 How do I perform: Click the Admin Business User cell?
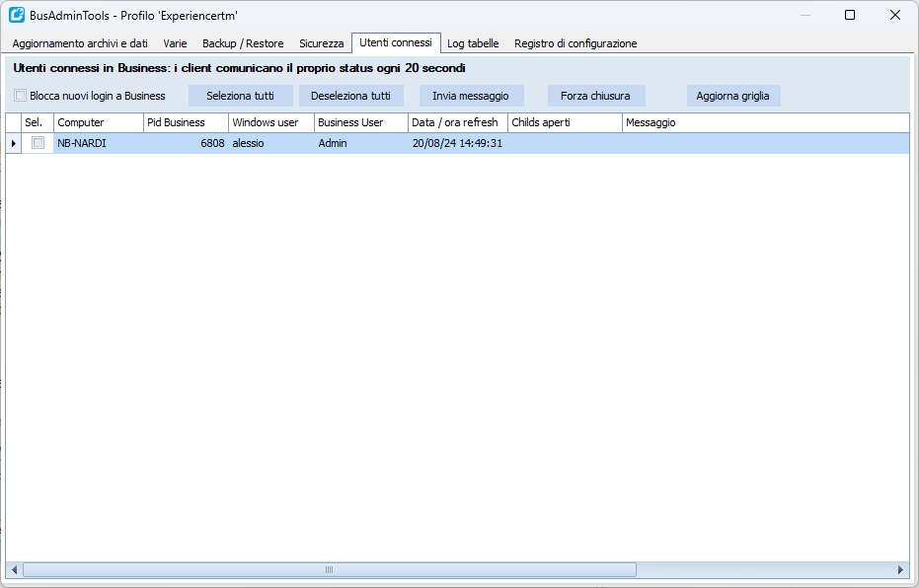[361, 143]
